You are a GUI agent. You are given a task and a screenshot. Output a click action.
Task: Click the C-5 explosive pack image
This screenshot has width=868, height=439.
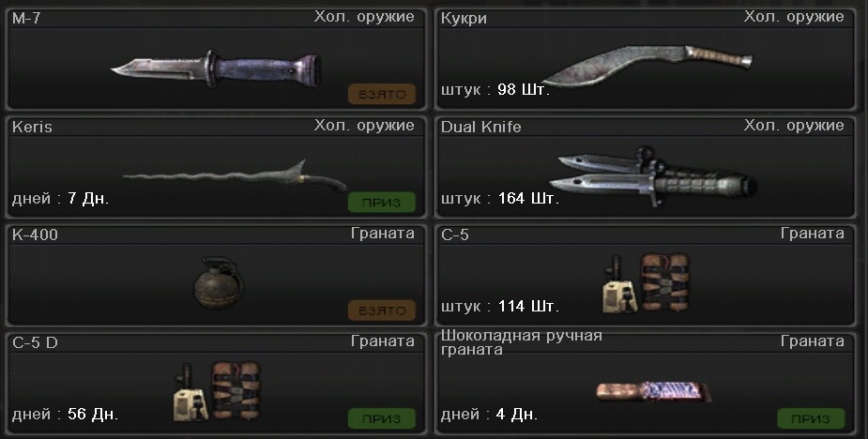click(646, 283)
